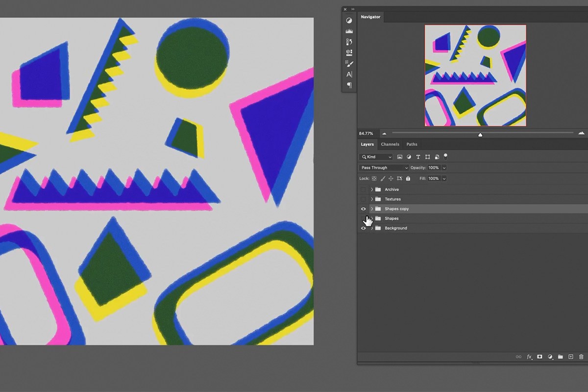Zoom in with large mountains icon
This screenshot has height=392, width=588.
[582, 133]
